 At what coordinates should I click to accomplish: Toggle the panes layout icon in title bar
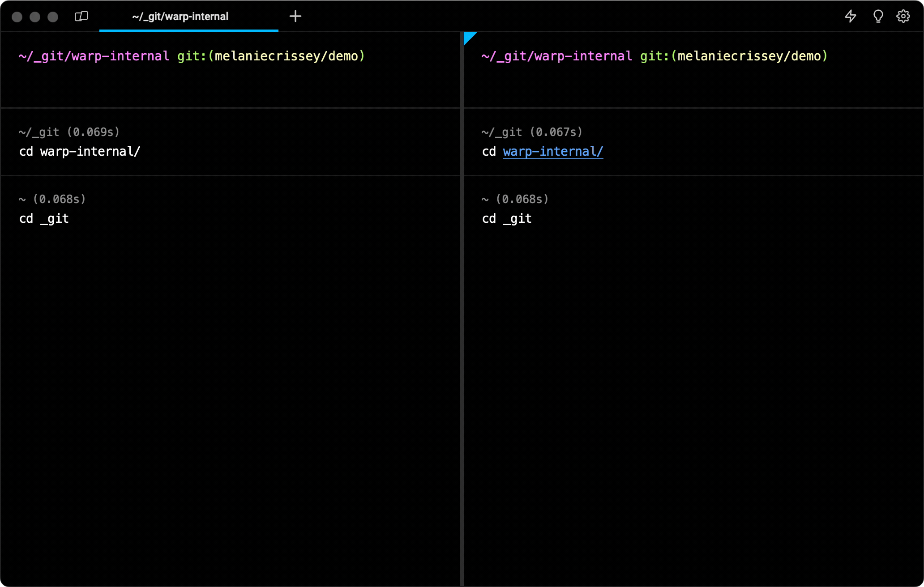tap(81, 17)
